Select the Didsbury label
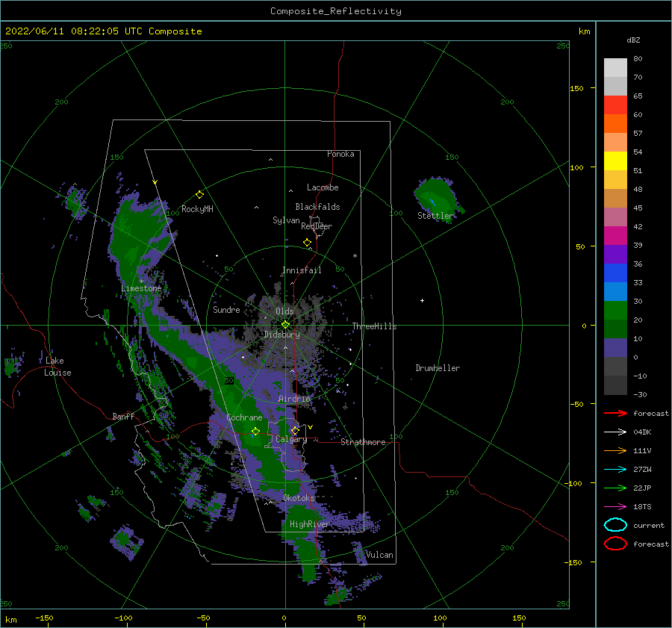This screenshot has width=672, height=628. 281,335
